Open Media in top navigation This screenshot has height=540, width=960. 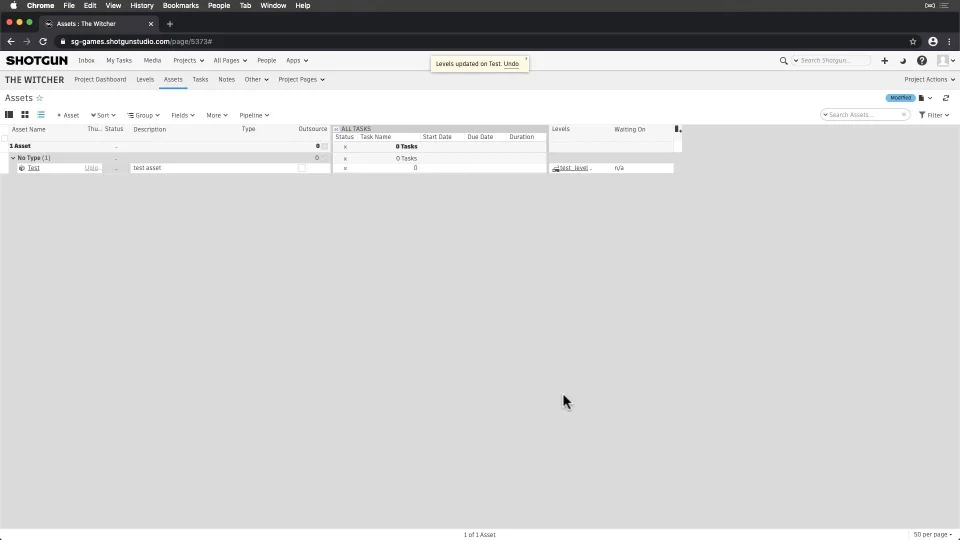(x=152, y=61)
